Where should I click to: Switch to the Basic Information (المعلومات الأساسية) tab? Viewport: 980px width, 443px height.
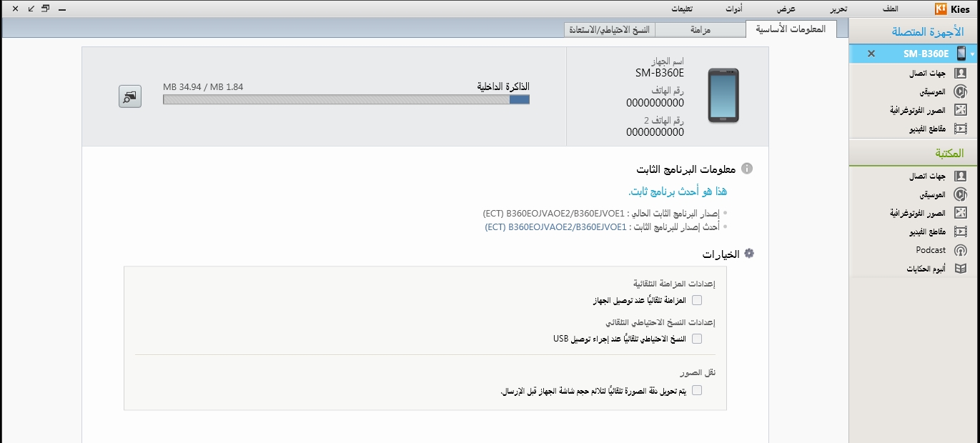791,29
